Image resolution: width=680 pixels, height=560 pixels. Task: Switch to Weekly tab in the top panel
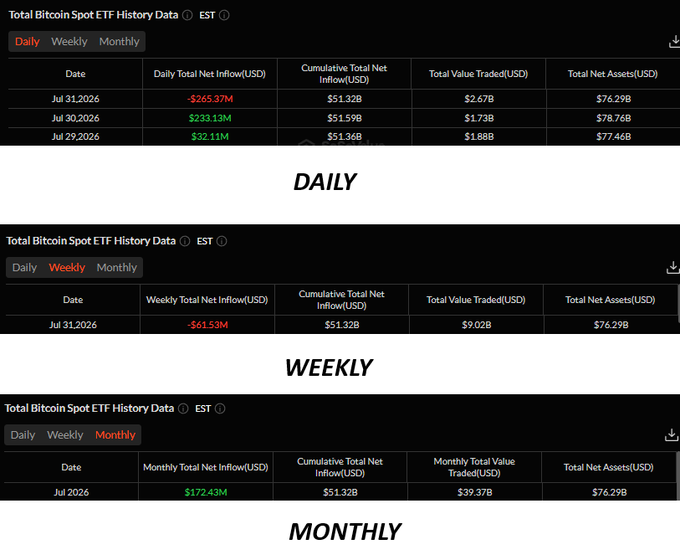69,42
